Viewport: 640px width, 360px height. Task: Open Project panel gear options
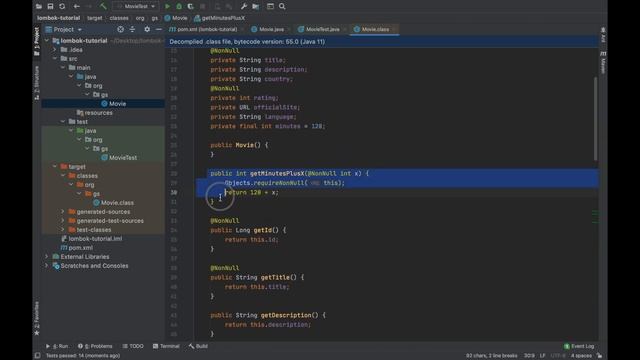[147, 29]
